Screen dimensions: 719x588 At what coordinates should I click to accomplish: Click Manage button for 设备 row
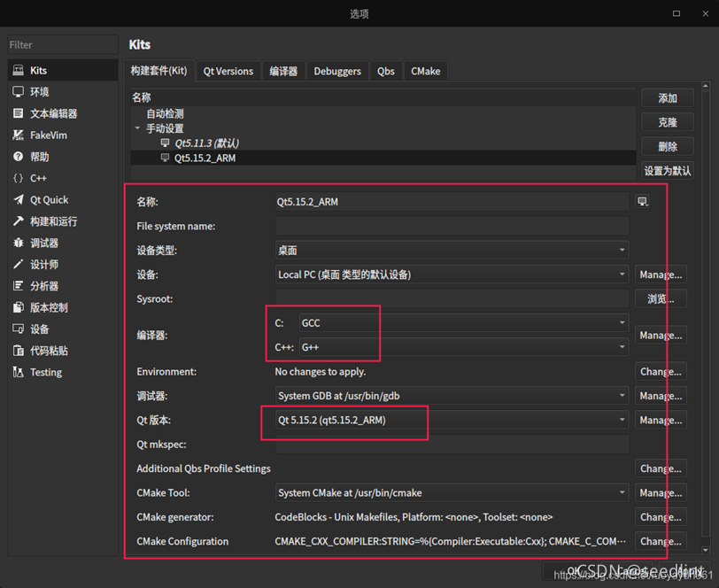coord(661,275)
